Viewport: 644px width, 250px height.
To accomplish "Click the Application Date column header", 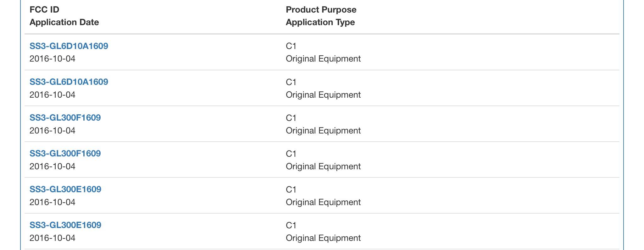I will pyautogui.click(x=64, y=22).
